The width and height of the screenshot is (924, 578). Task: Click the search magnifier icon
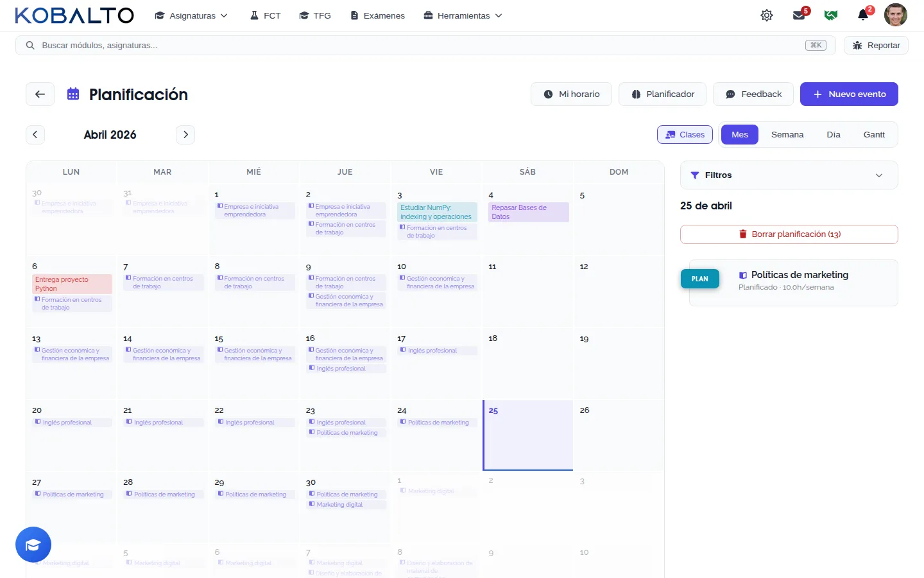click(30, 45)
